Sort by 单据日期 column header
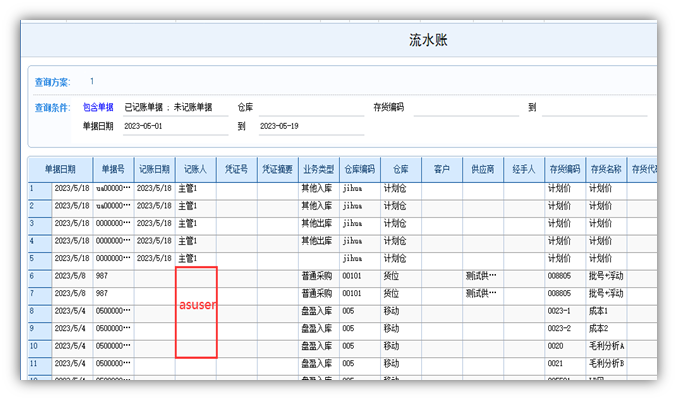This screenshot has width=677, height=400. pos(60,169)
